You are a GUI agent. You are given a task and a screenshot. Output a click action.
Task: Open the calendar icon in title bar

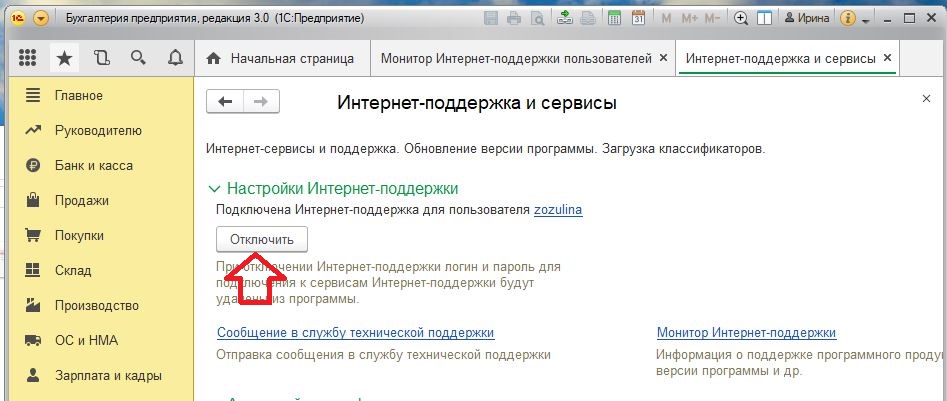coord(640,18)
